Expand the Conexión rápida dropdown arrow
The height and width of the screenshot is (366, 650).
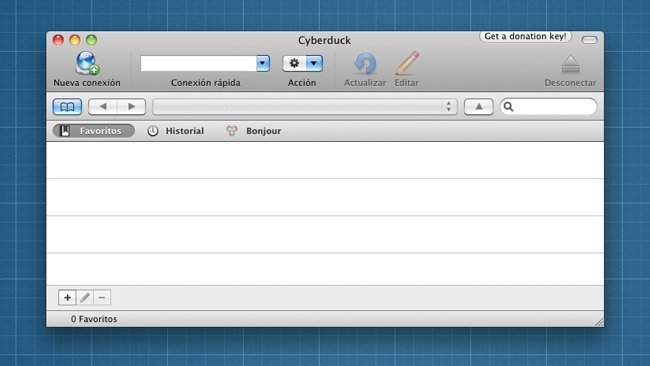coord(263,63)
